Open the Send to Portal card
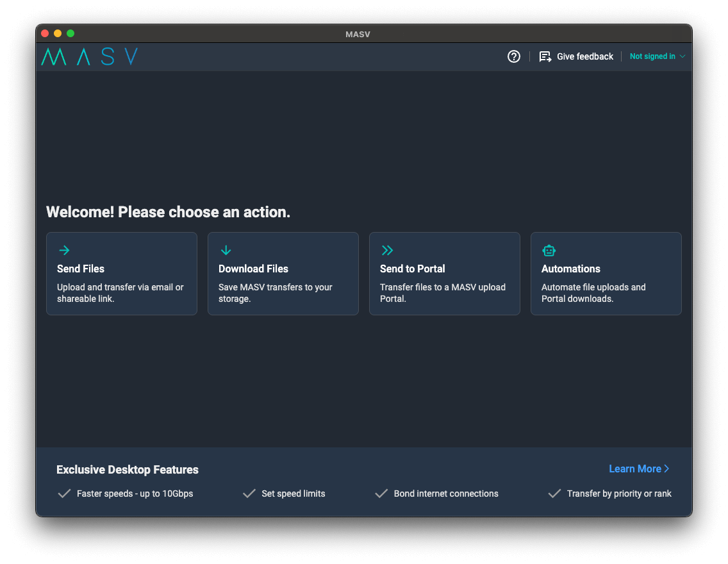The height and width of the screenshot is (564, 728). point(445,274)
